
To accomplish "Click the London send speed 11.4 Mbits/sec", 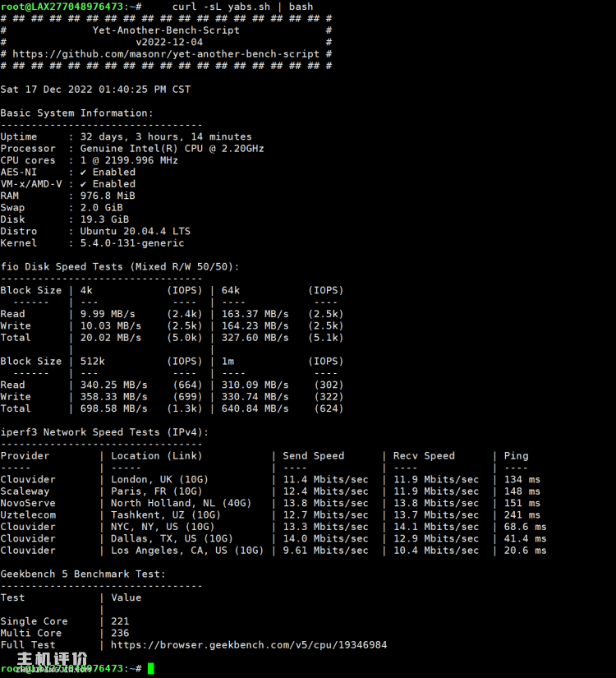I will 325,479.
